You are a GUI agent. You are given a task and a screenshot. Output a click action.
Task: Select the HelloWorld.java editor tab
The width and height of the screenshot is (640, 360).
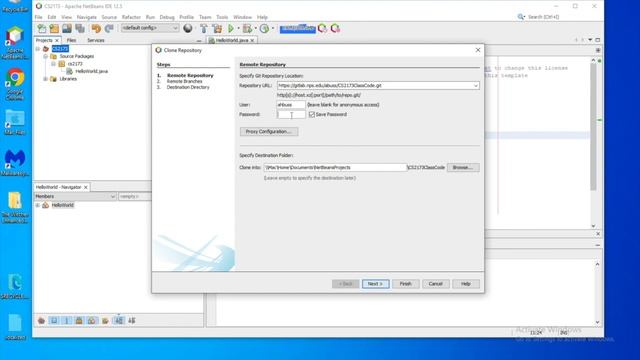pyautogui.click(x=231, y=40)
